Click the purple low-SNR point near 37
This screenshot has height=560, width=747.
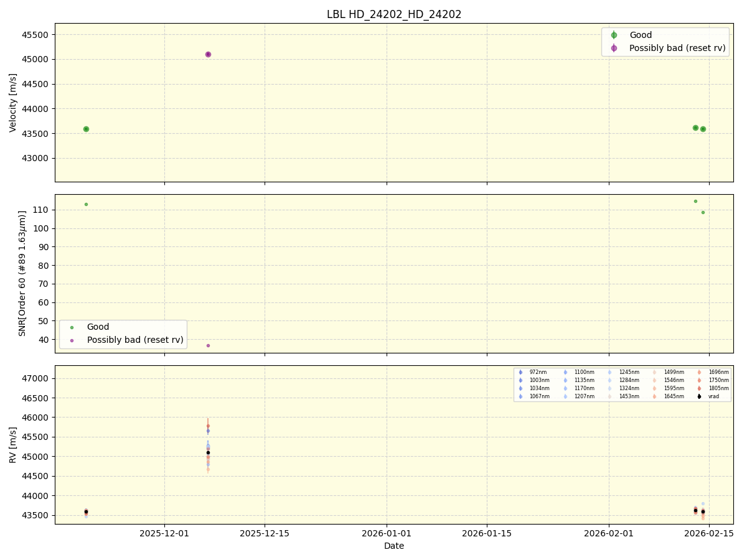click(x=208, y=345)
